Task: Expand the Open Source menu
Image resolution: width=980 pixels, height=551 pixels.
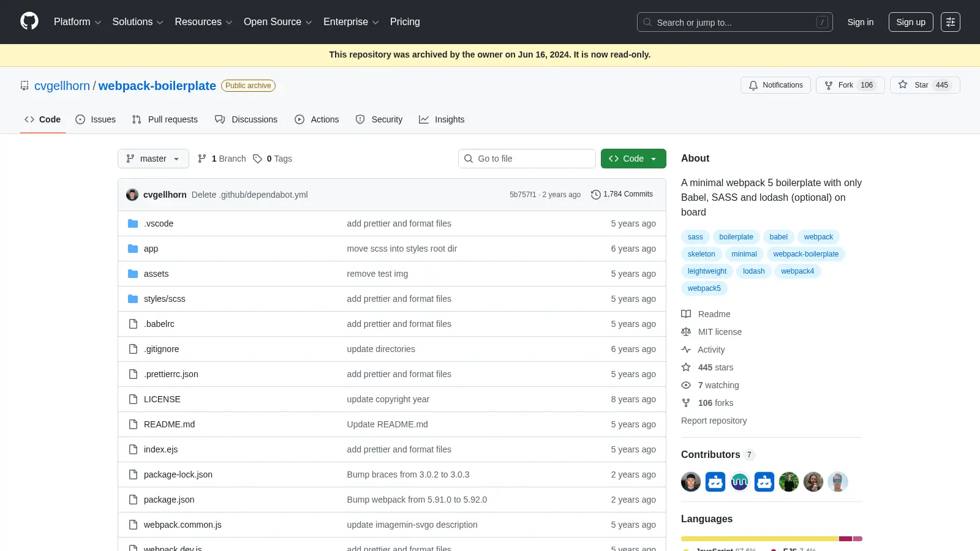Action: (x=278, y=21)
